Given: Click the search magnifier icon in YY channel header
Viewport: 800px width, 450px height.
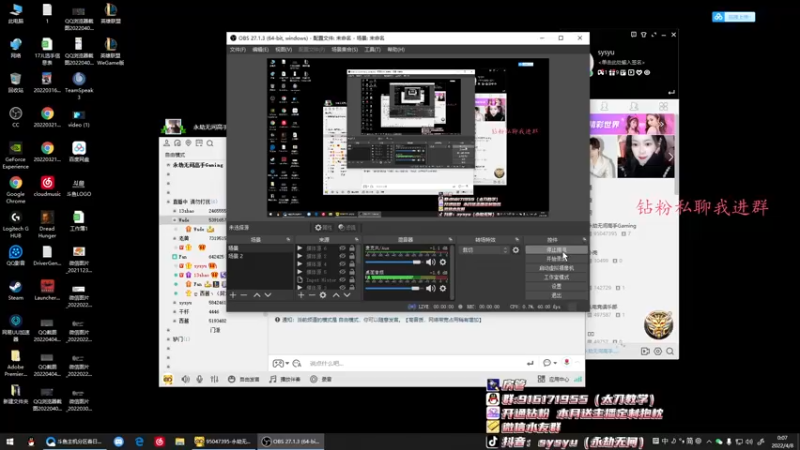Looking at the screenshot, I should (x=210, y=143).
